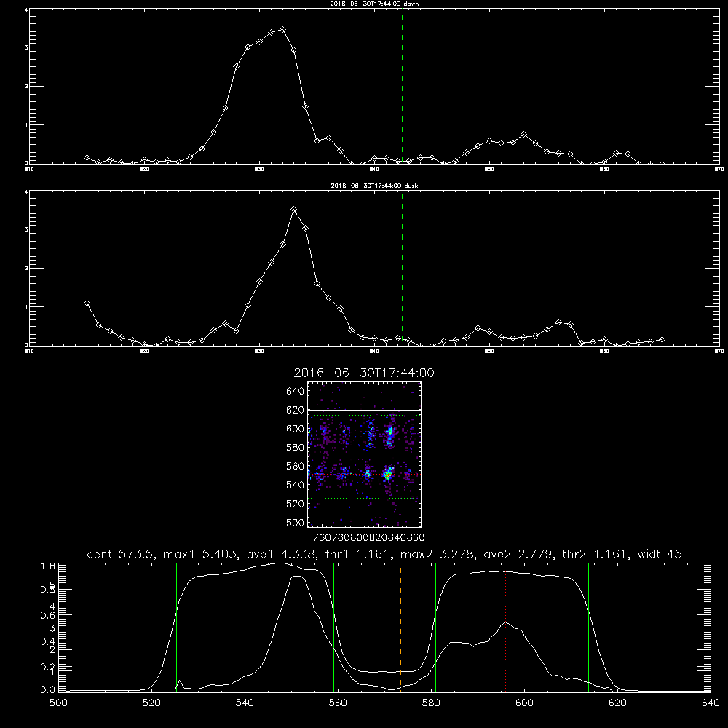
Task: Click the "2016-06-30T17:44:00 dusk" plot title
Action: [x=374, y=186]
